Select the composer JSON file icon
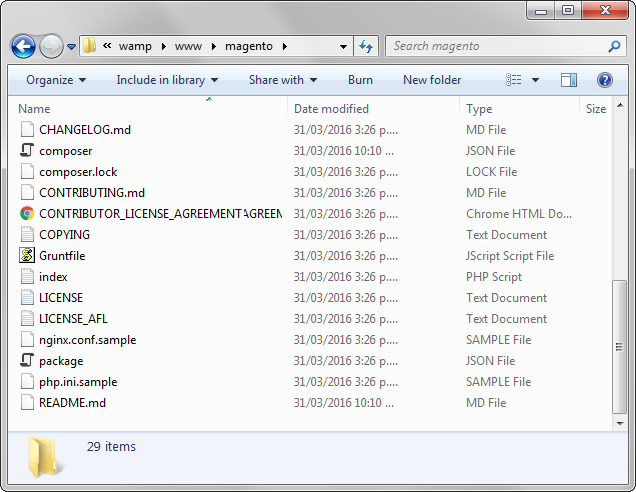This screenshot has width=636, height=492. pyautogui.click(x=27, y=150)
